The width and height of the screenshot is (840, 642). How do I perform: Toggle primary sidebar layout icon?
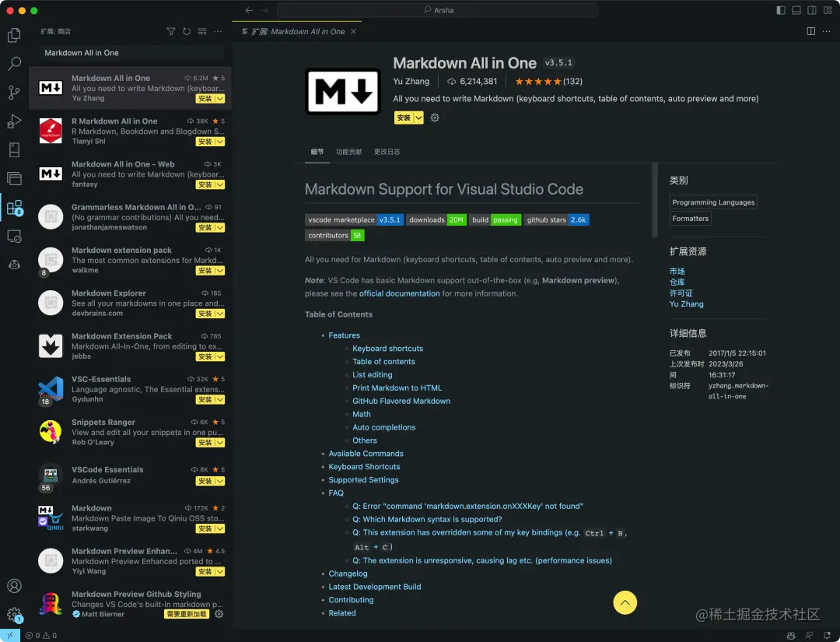coord(781,10)
